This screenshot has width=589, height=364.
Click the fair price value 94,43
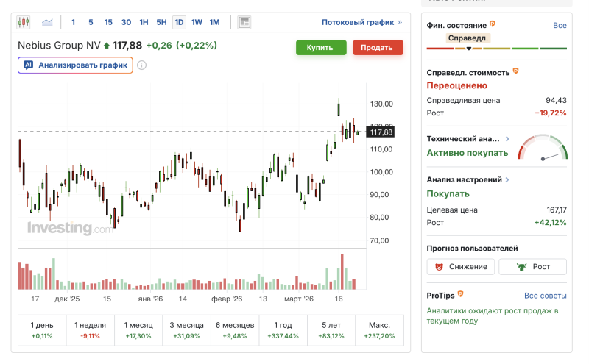click(556, 100)
